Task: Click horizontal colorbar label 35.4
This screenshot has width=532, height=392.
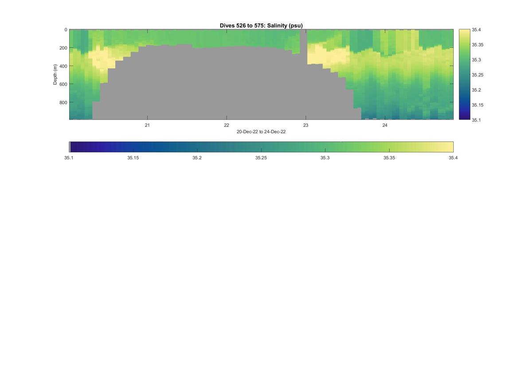Action: click(x=453, y=158)
